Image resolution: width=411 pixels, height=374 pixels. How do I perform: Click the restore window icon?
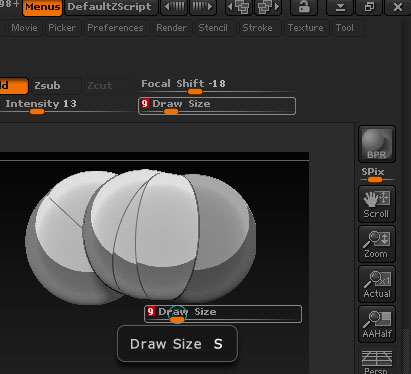369,7
